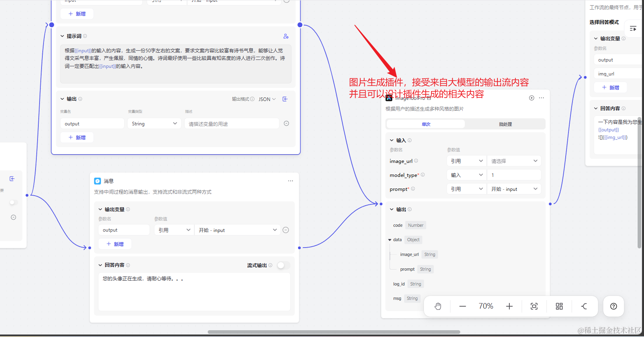Viewport: 644px width, 337px height.
Task: Open the 输入 type dropdown for model_type
Action: (467, 175)
